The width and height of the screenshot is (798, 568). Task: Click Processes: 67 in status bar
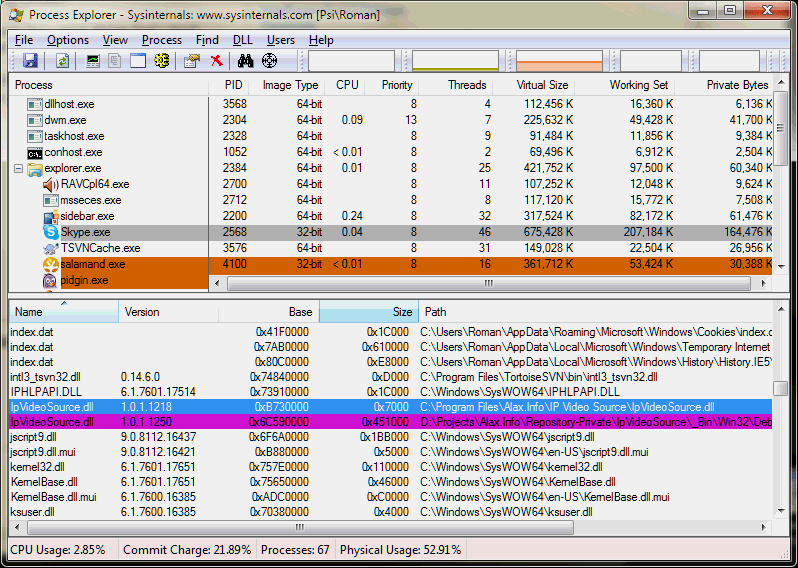point(295,550)
